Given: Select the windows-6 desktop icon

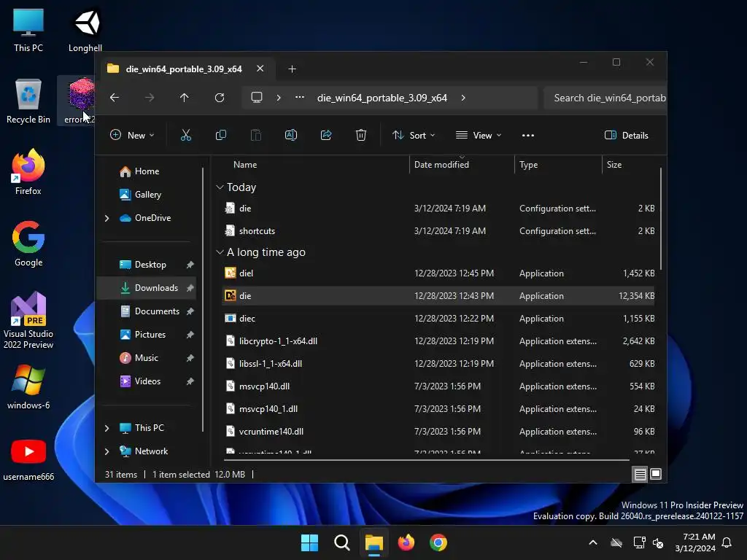Looking at the screenshot, I should coord(28,386).
